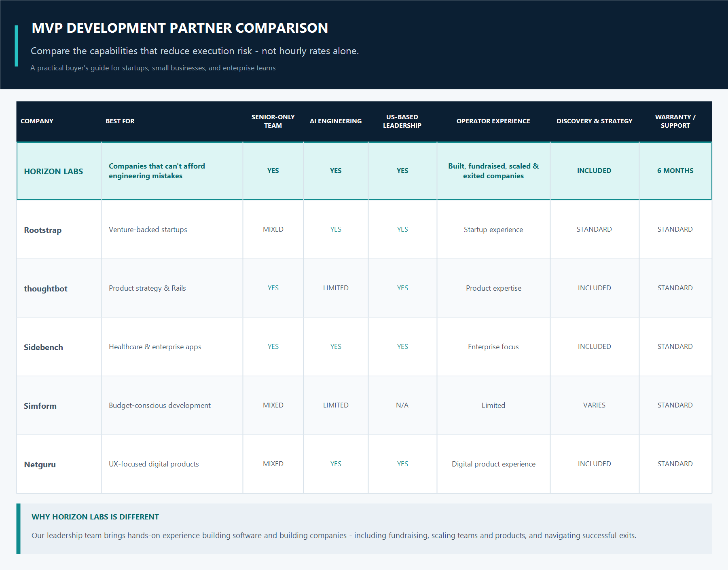This screenshot has height=570, width=728.
Task: Click the "Product expertise" cell
Action: click(x=493, y=288)
